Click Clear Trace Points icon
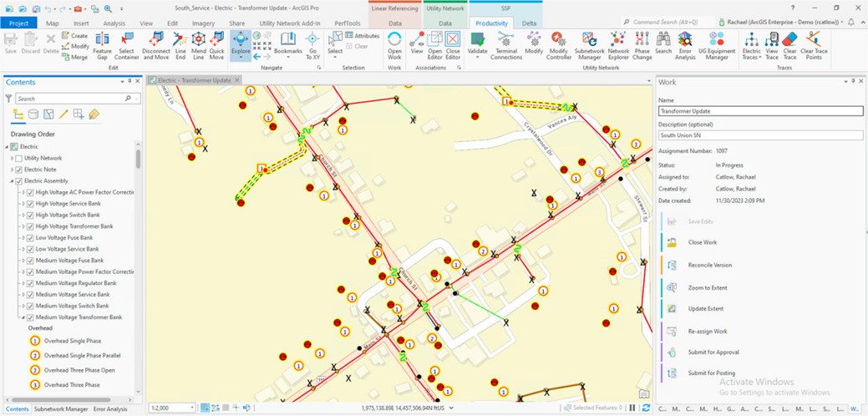 pos(813,43)
